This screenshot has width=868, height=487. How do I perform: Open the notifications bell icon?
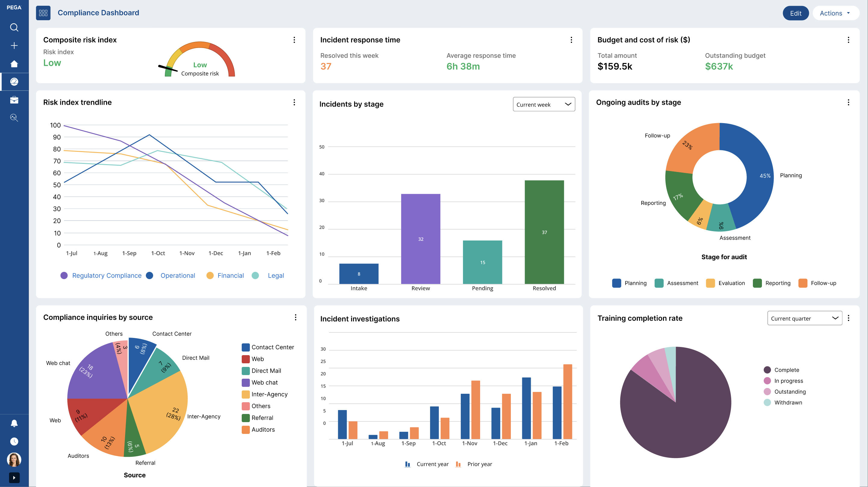(14, 424)
